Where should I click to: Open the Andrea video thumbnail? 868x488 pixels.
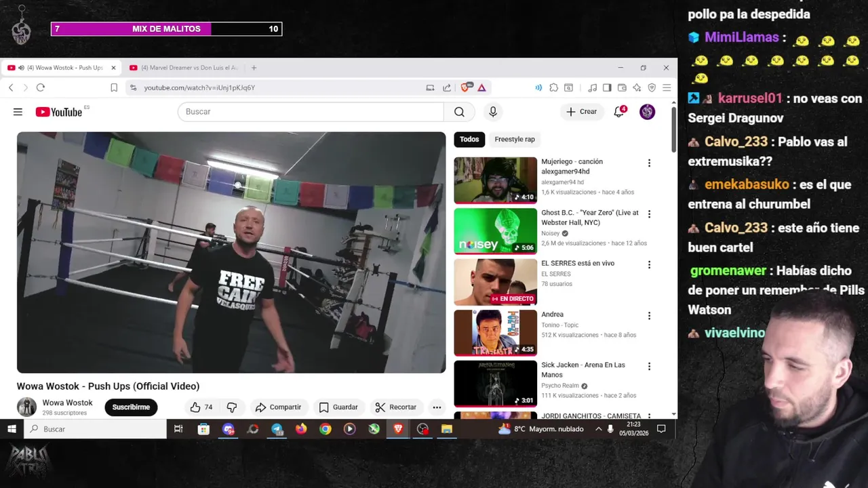coord(495,333)
